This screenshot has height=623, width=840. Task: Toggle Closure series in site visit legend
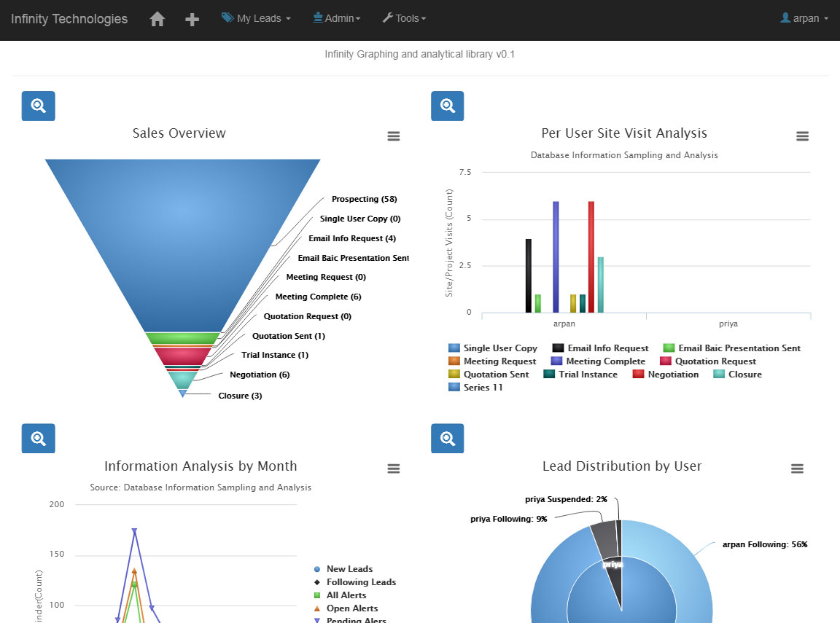point(738,374)
